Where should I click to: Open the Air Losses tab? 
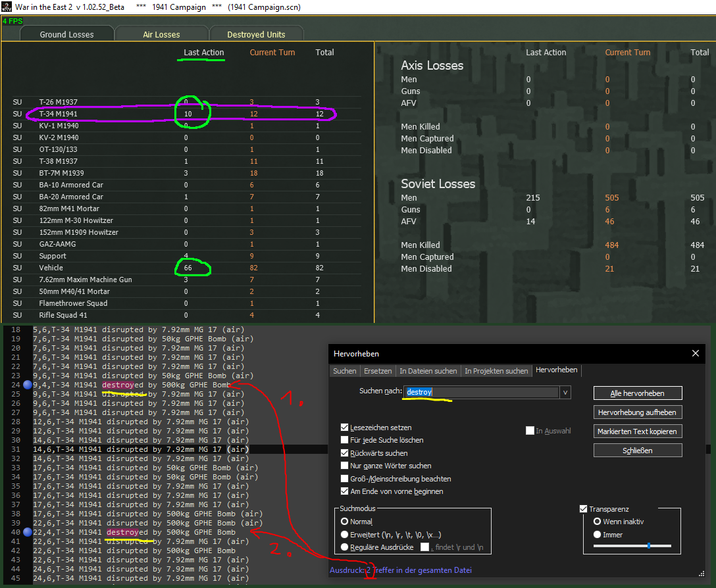pyautogui.click(x=161, y=34)
